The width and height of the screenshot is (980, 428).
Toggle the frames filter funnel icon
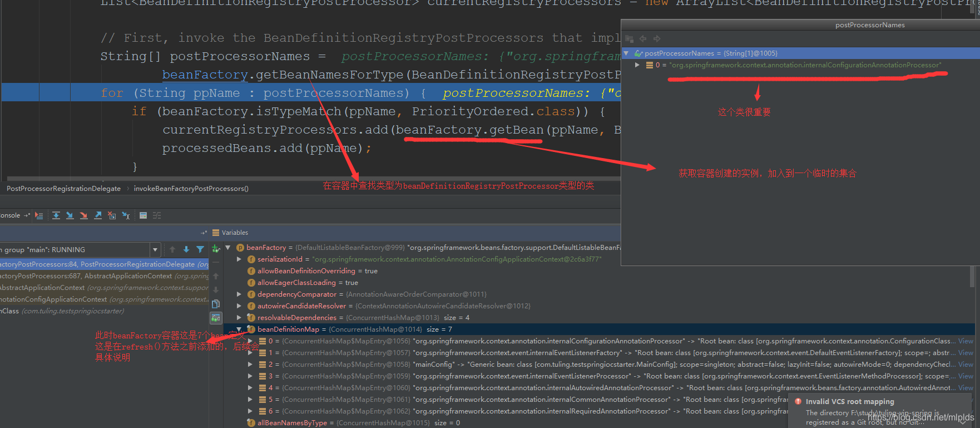tap(200, 249)
